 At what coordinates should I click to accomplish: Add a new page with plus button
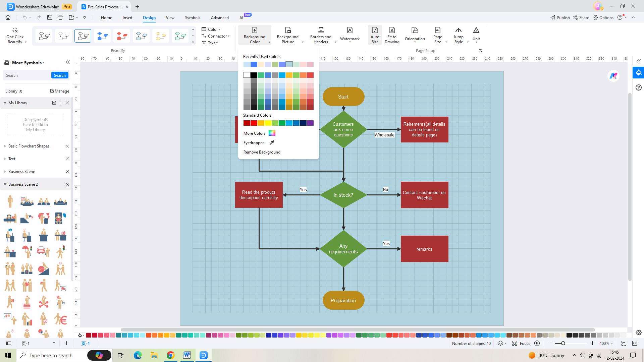66,343
